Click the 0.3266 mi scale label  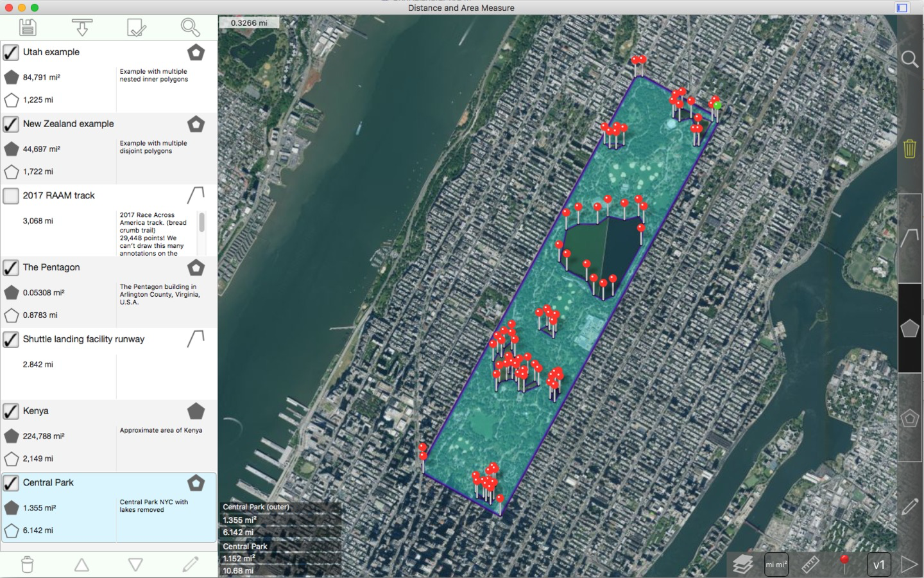point(249,22)
